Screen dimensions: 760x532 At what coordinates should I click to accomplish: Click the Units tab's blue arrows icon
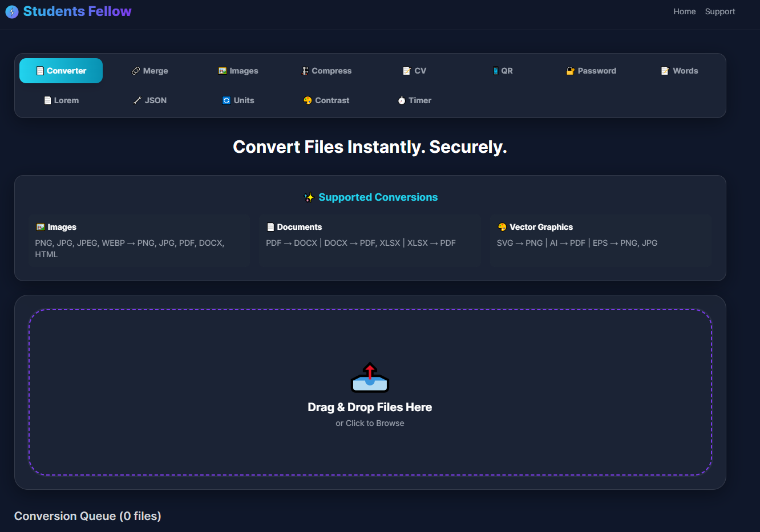pyautogui.click(x=227, y=100)
